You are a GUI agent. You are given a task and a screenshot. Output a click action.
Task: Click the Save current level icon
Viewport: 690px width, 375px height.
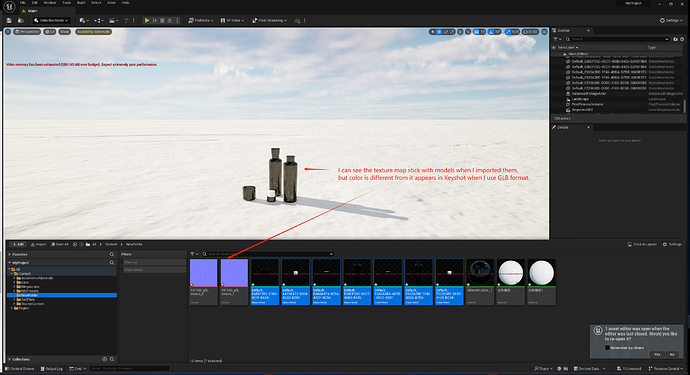click(x=9, y=20)
